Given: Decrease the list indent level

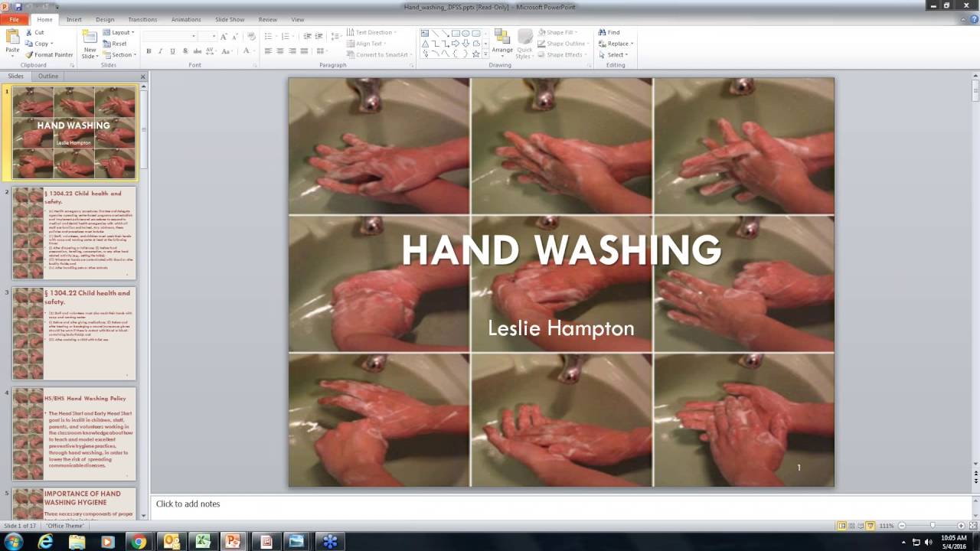Looking at the screenshot, I should (x=307, y=36).
